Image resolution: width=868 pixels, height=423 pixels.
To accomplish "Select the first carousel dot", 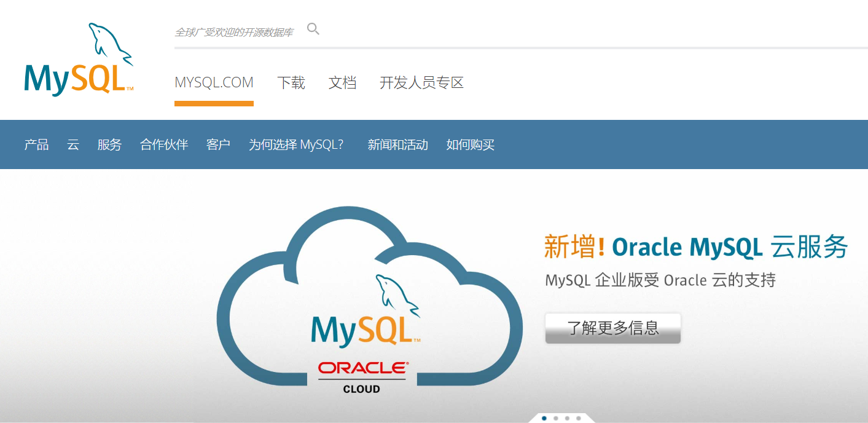I will click(x=544, y=418).
